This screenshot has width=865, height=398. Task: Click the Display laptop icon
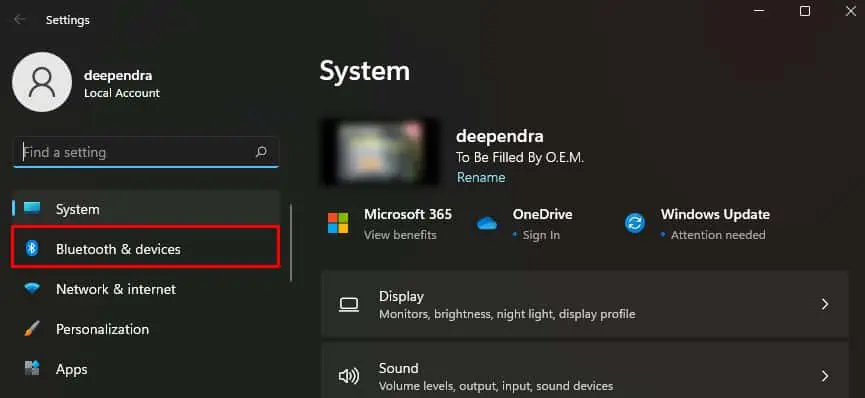coord(349,305)
